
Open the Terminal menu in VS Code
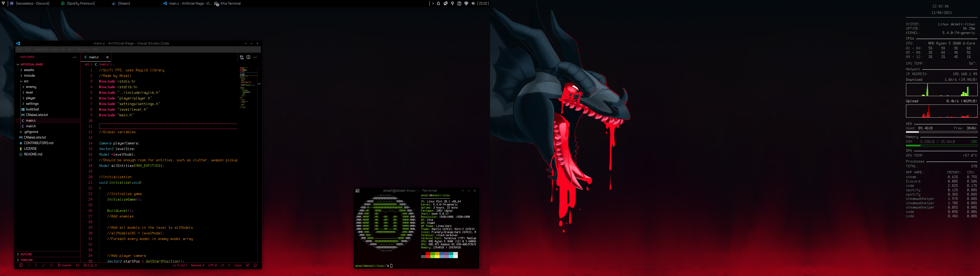(x=83, y=50)
